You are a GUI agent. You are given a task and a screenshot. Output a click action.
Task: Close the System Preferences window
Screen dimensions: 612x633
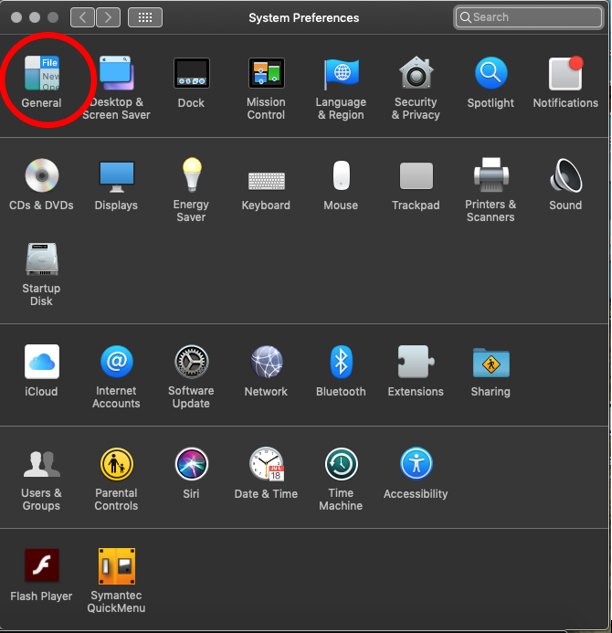coord(16,17)
